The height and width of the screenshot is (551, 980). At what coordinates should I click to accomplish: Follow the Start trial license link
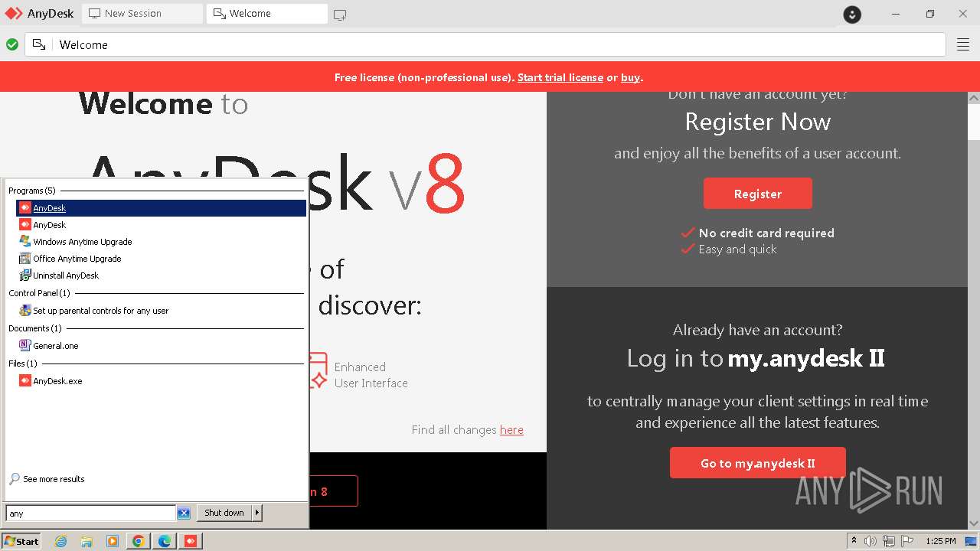[x=560, y=77]
